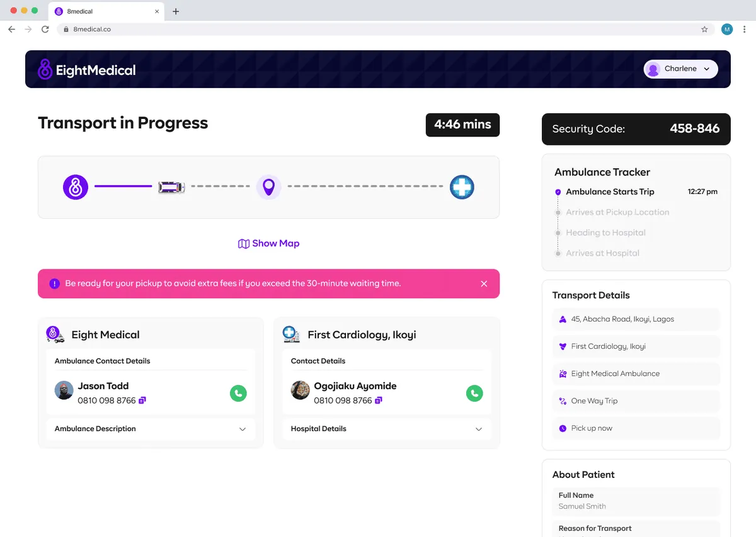Click the alert exclamation icon in banner
Viewport: 756px width, 537px height.
[x=54, y=284]
